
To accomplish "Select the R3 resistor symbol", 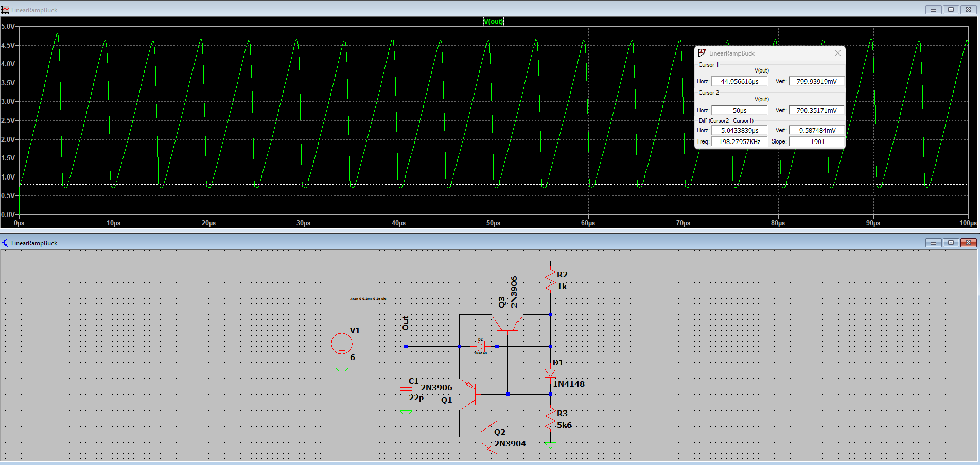I will point(550,419).
